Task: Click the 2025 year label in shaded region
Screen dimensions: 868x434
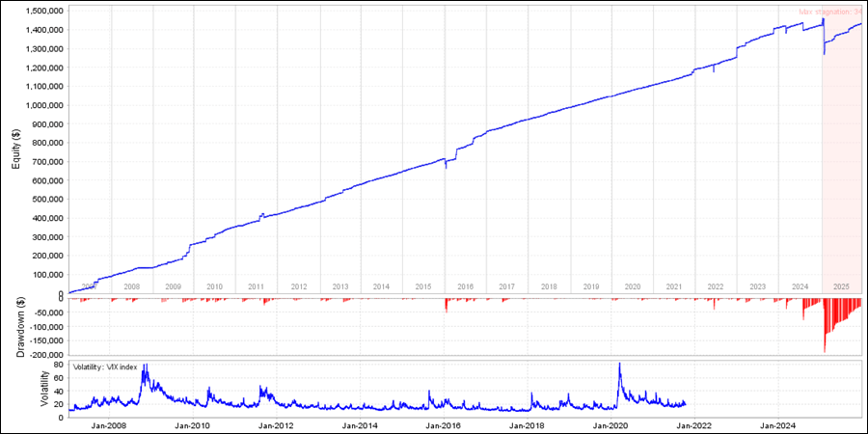Action: [840, 287]
